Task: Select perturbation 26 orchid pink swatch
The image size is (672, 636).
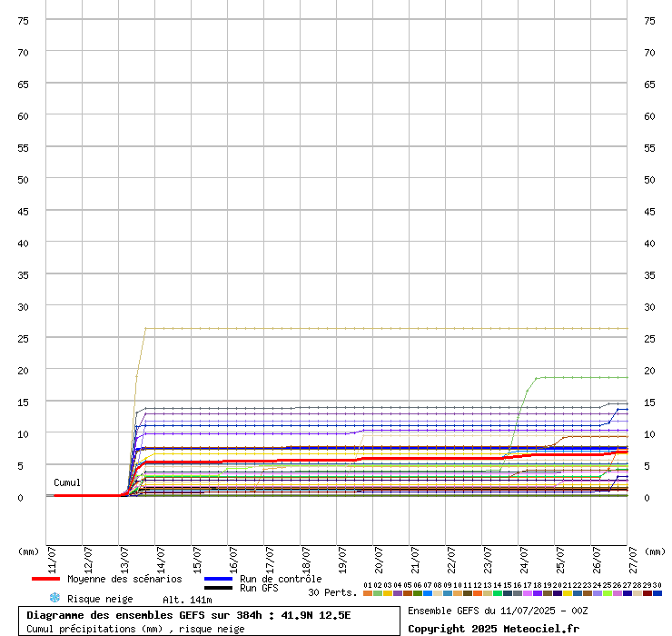Action: (618, 593)
